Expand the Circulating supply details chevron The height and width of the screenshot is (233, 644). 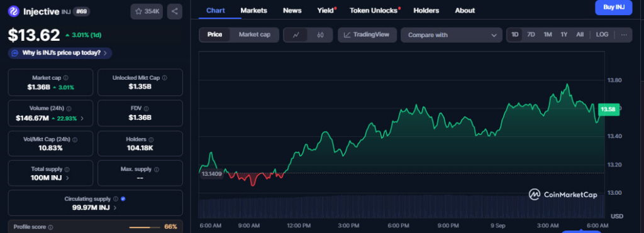coord(114,208)
